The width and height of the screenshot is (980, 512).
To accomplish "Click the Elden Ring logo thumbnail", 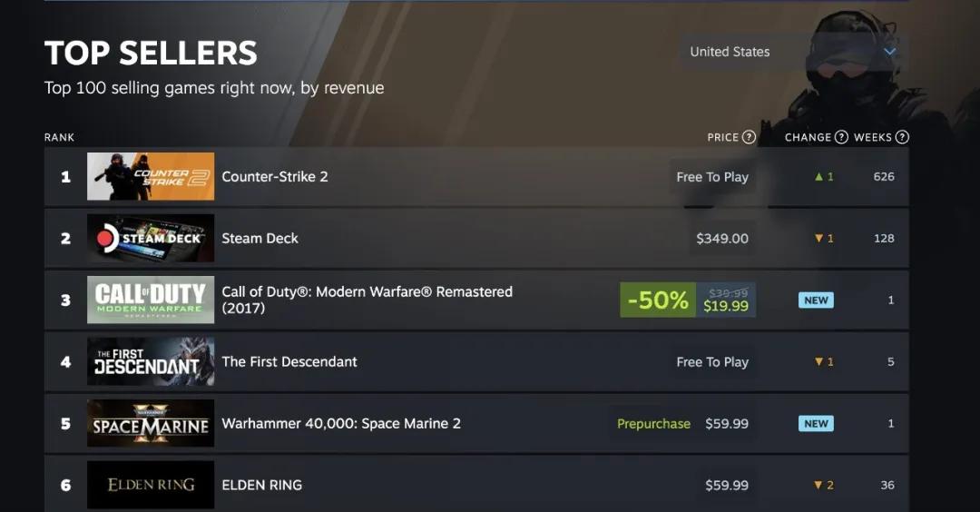I will [x=151, y=485].
